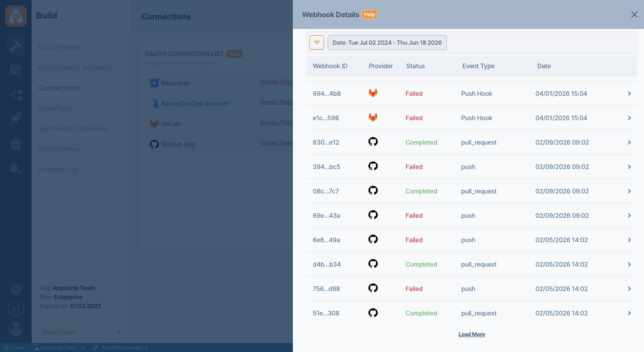Click GitHub provider icon in row d4b...b34
The image size is (644, 352).
[x=373, y=264]
